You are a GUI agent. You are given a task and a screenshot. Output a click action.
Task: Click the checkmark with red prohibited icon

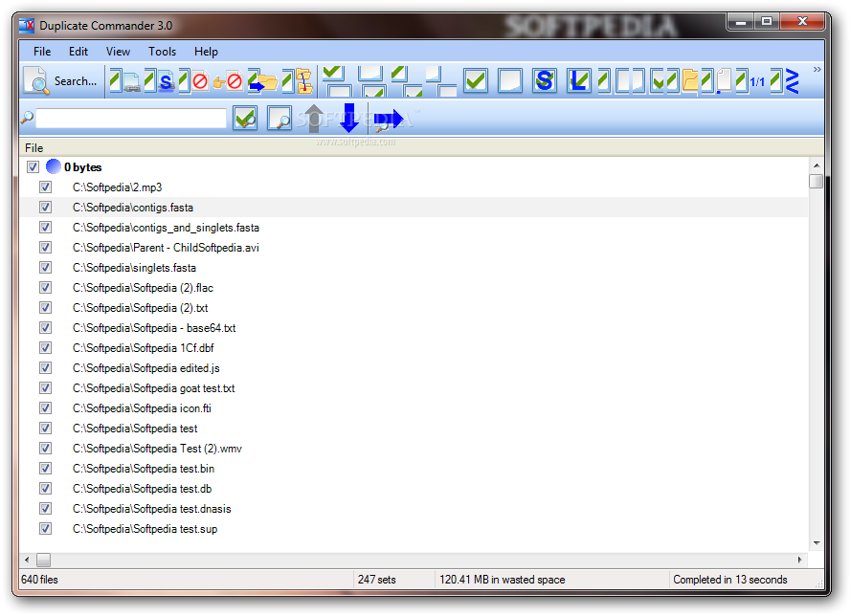pyautogui.click(x=193, y=81)
